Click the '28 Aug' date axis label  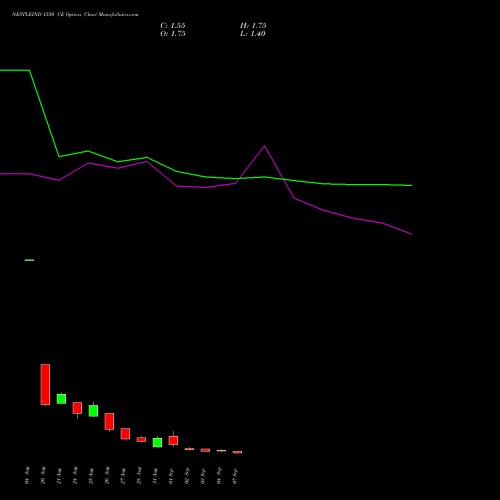139,475
